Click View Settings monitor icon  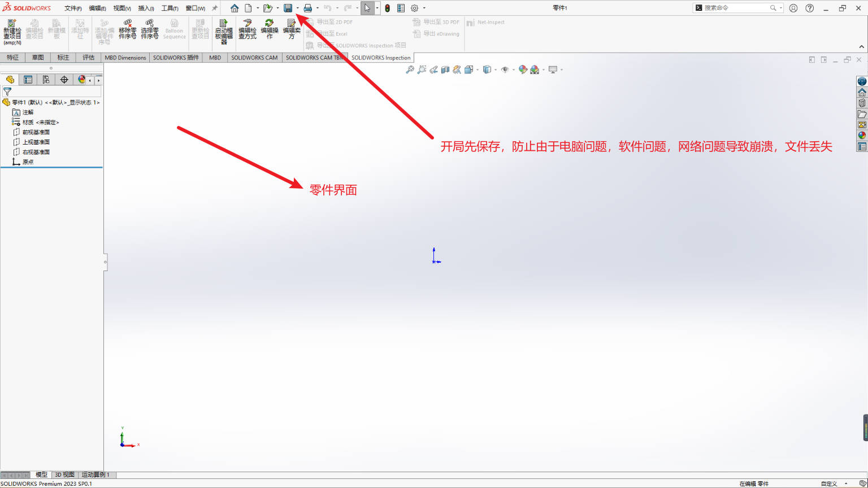[x=553, y=69]
